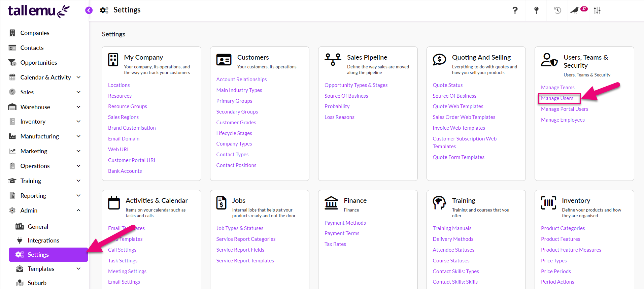
Task: Click the Companies building icon in sidebar
Action: pos(12,33)
